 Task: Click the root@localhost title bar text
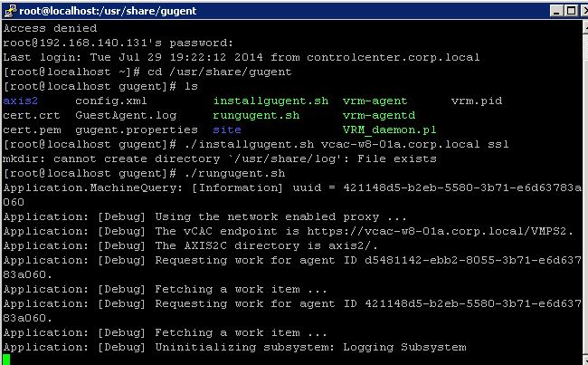[x=108, y=11]
